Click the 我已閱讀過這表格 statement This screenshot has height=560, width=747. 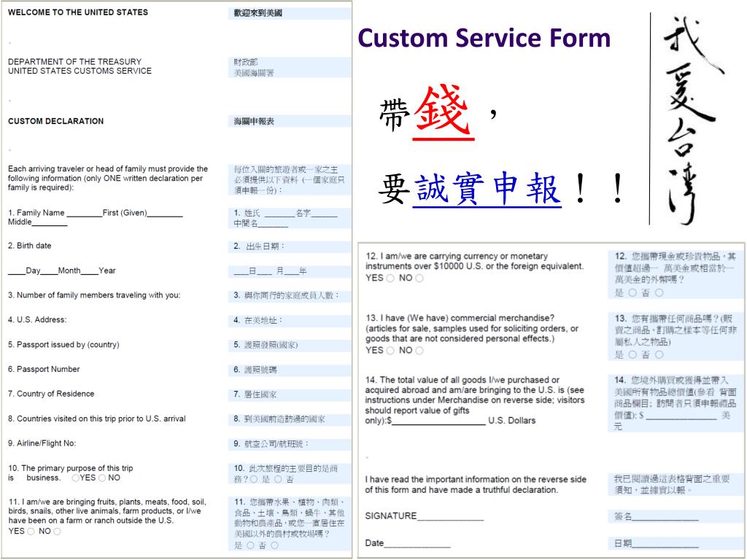[x=672, y=485]
